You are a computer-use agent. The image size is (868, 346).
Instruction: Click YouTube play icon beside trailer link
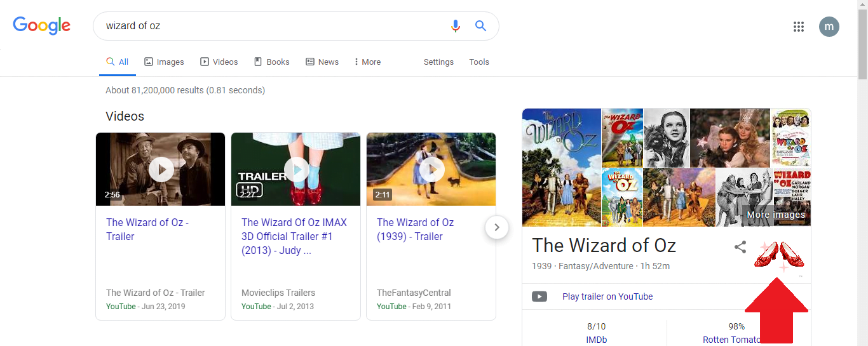point(539,296)
